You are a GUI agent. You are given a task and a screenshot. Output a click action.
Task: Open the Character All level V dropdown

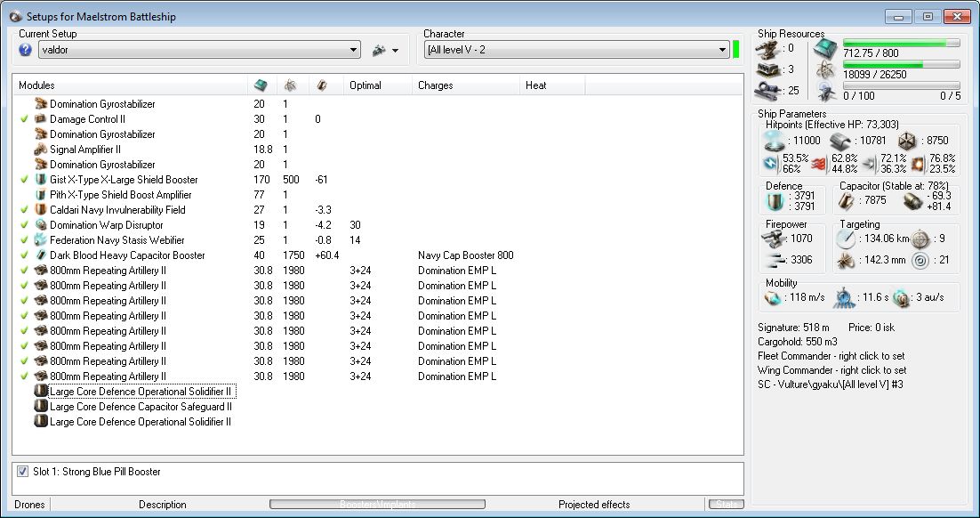point(577,50)
